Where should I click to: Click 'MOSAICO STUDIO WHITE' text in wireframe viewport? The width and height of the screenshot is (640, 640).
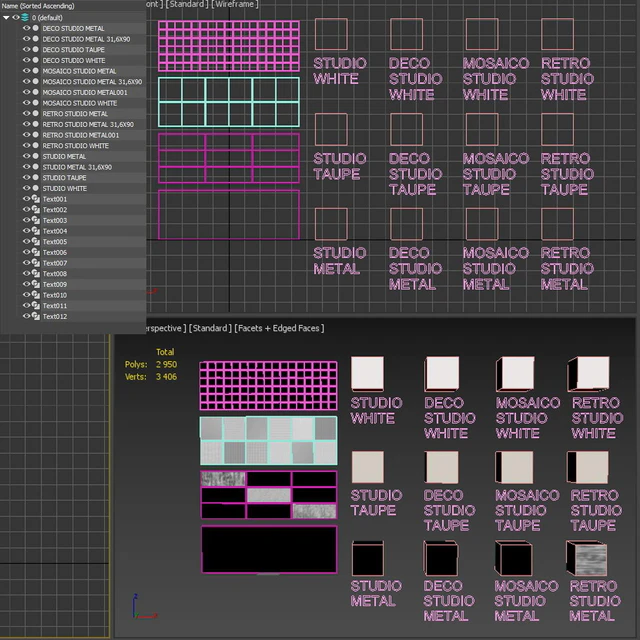496,79
